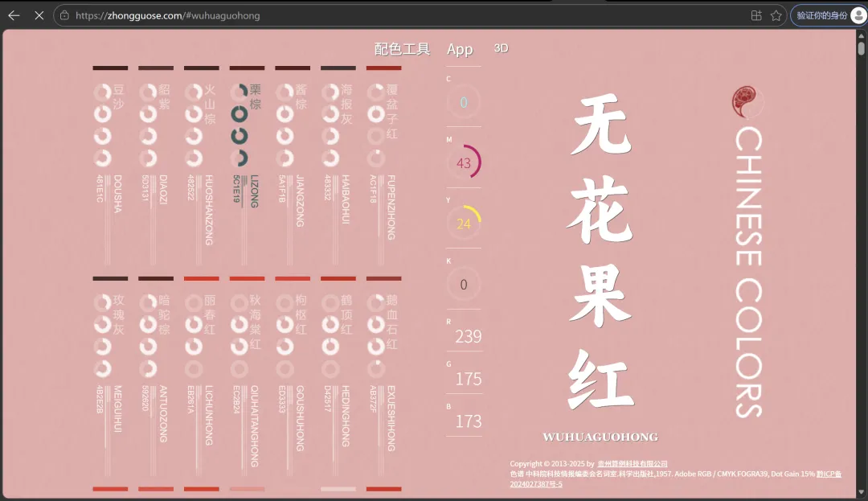Screen dimensions: 868x501
Task: Choose the 玫瑰灰 MEIGUIHUI color card
Action: 110,376
